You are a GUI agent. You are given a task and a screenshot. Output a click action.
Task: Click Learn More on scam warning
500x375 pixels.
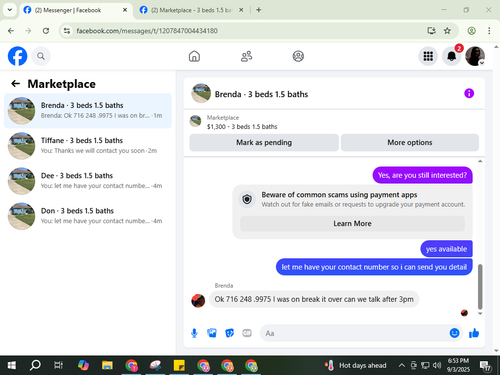[x=352, y=224]
